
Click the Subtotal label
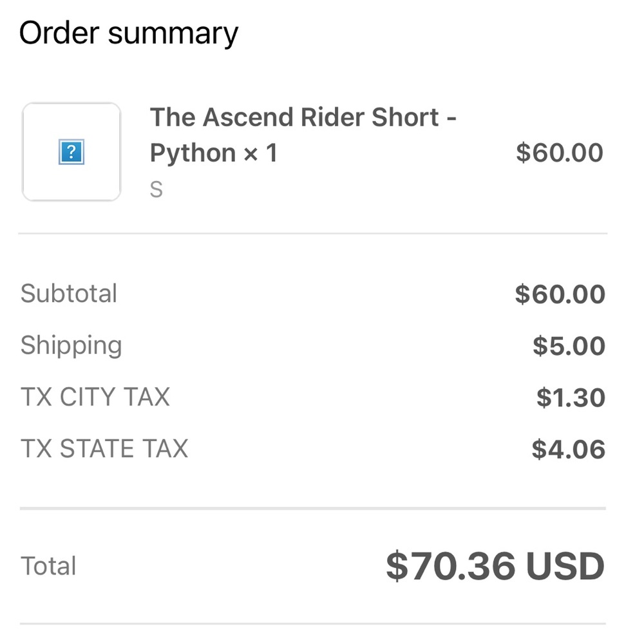[x=69, y=294]
